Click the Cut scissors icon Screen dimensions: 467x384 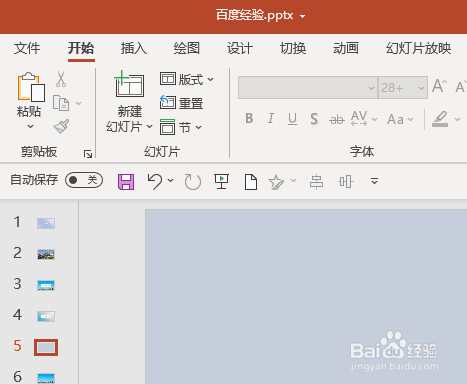61,79
